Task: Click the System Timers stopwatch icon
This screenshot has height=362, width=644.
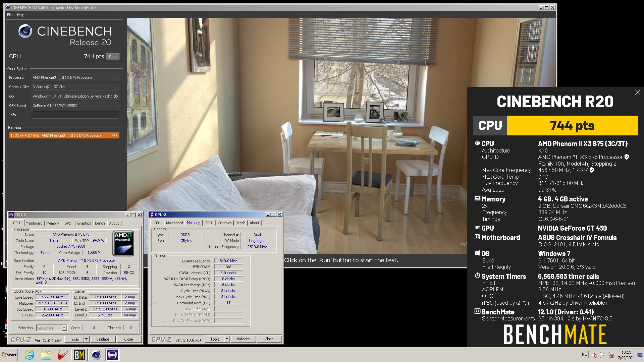Action: pos(477,276)
